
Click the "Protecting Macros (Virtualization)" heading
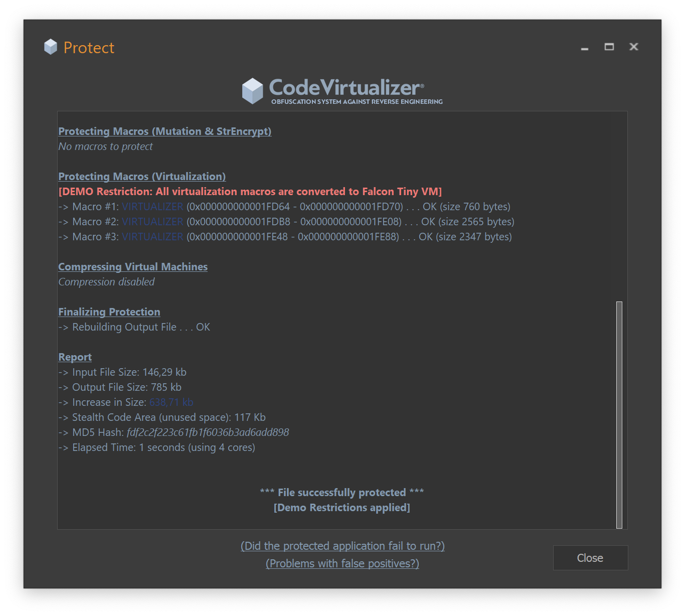tap(142, 177)
